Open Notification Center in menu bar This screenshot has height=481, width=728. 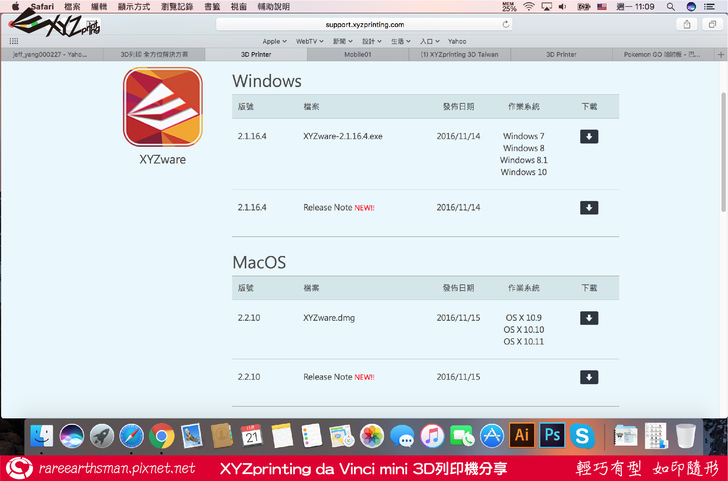[x=709, y=6]
